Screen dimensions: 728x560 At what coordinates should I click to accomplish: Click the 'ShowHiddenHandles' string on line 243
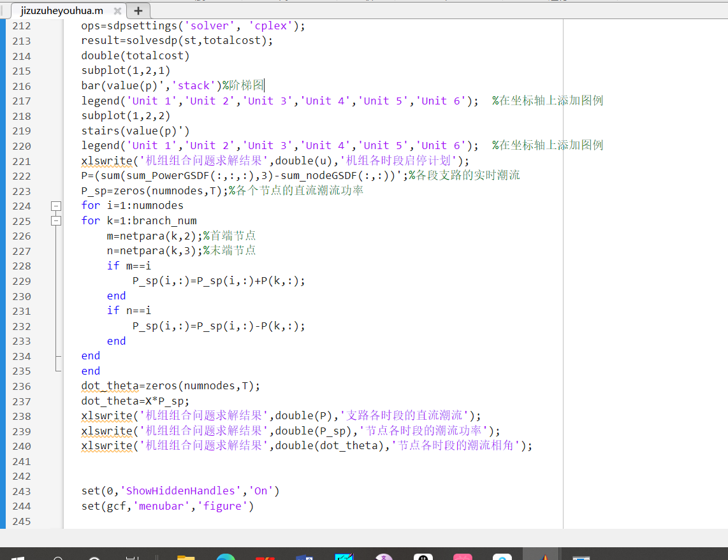click(x=180, y=491)
